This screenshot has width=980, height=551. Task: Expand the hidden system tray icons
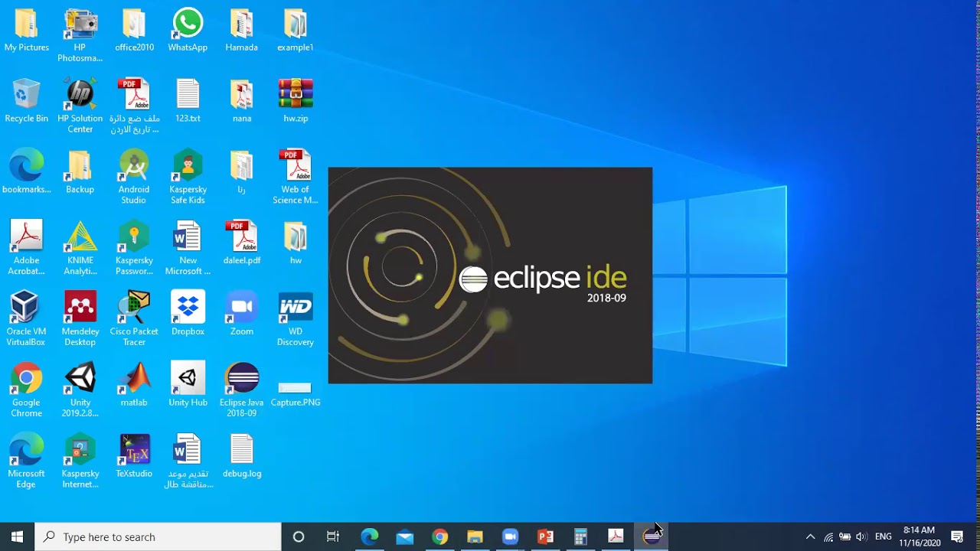(x=811, y=536)
